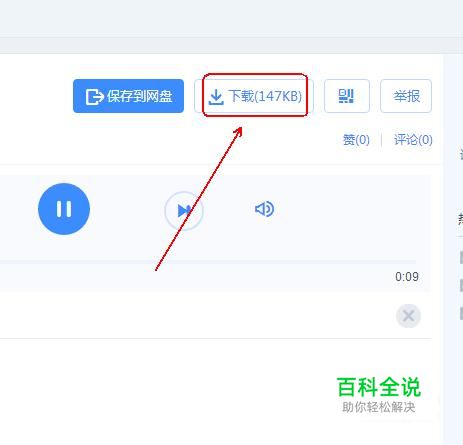Click the 助你轻松解决 tagline text
This screenshot has width=463, height=445.
(x=379, y=407)
